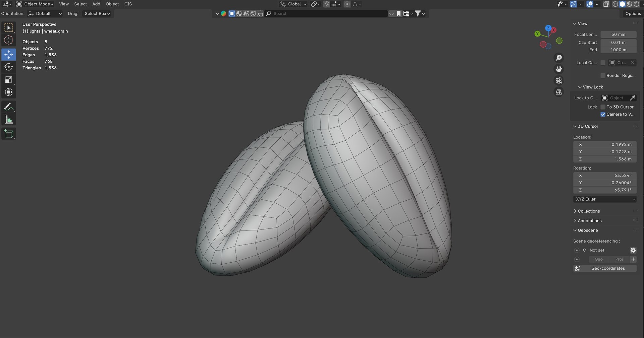Click the funnel filter icon

coord(418,14)
